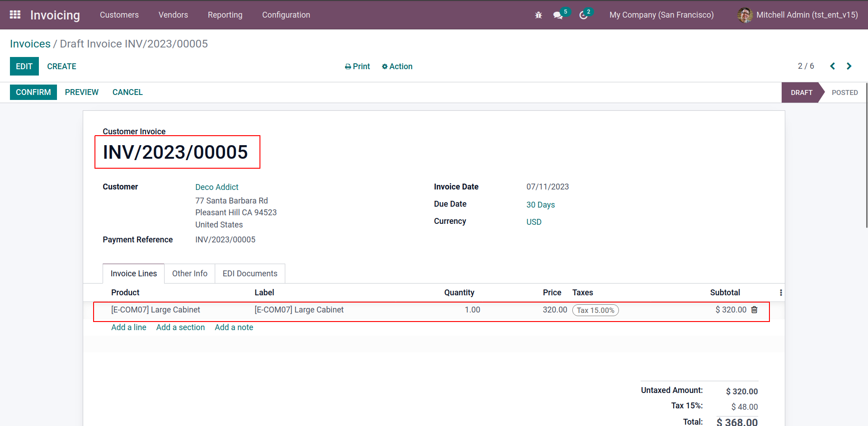Cancel the draft invoice
Image resolution: width=868 pixels, height=426 pixels.
127,92
